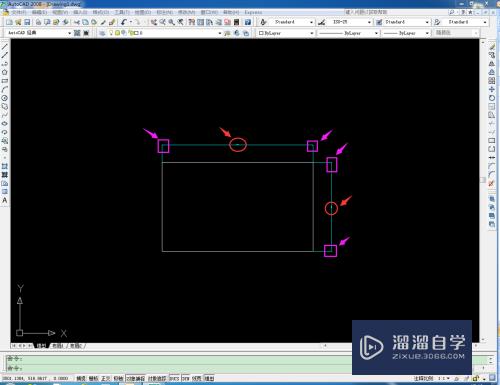The height and width of the screenshot is (385, 500).
Task: Click the Open file icon
Action: (18, 22)
